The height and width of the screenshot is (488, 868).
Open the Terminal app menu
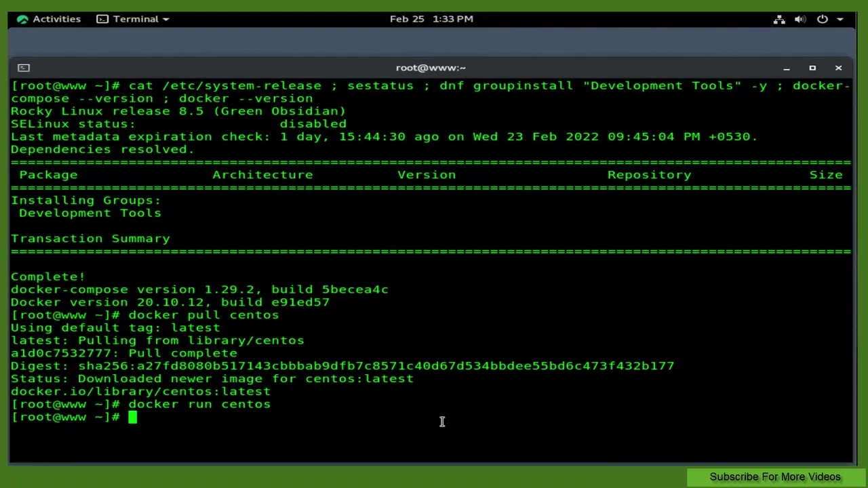133,19
